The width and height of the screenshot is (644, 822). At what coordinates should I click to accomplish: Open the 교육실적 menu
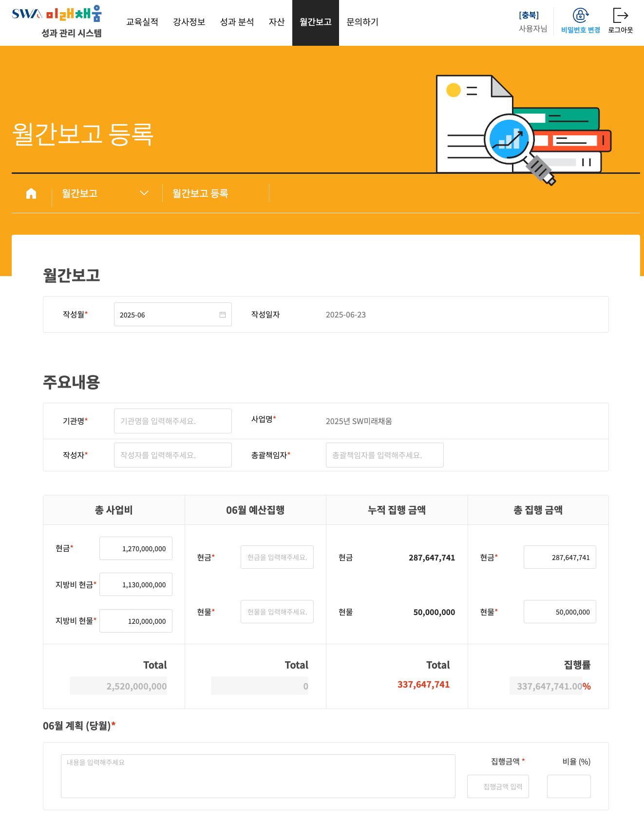click(x=142, y=22)
